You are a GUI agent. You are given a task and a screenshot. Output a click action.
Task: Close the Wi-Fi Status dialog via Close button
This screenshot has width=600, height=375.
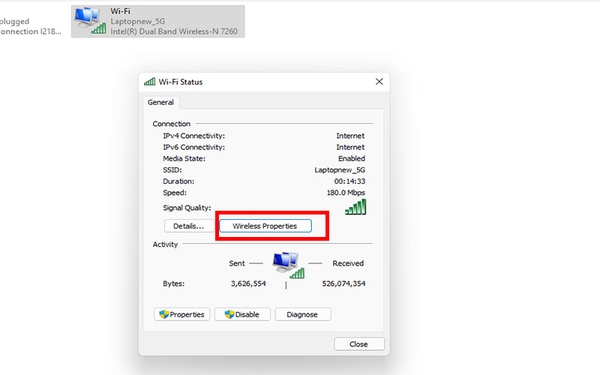(359, 344)
